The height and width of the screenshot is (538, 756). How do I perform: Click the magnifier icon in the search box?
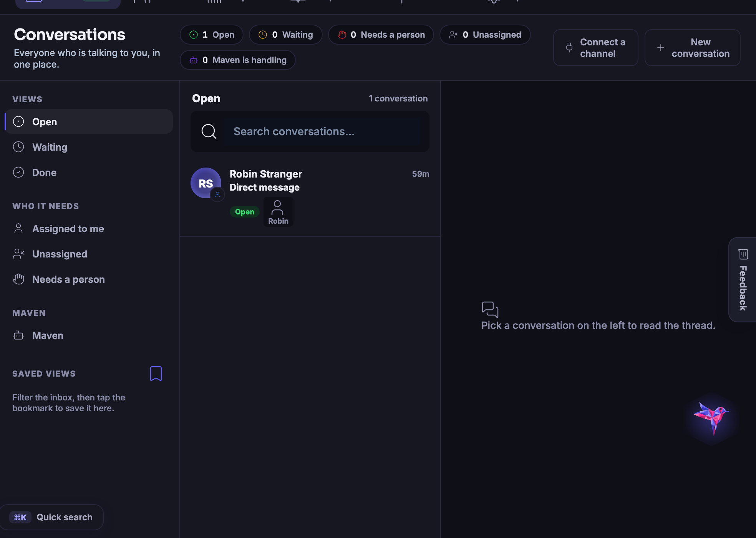[209, 131]
